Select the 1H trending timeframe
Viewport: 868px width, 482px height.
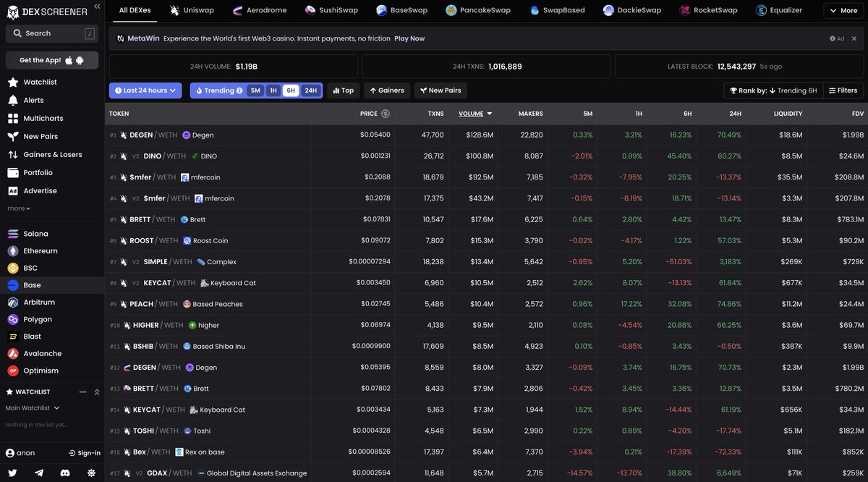[273, 90]
